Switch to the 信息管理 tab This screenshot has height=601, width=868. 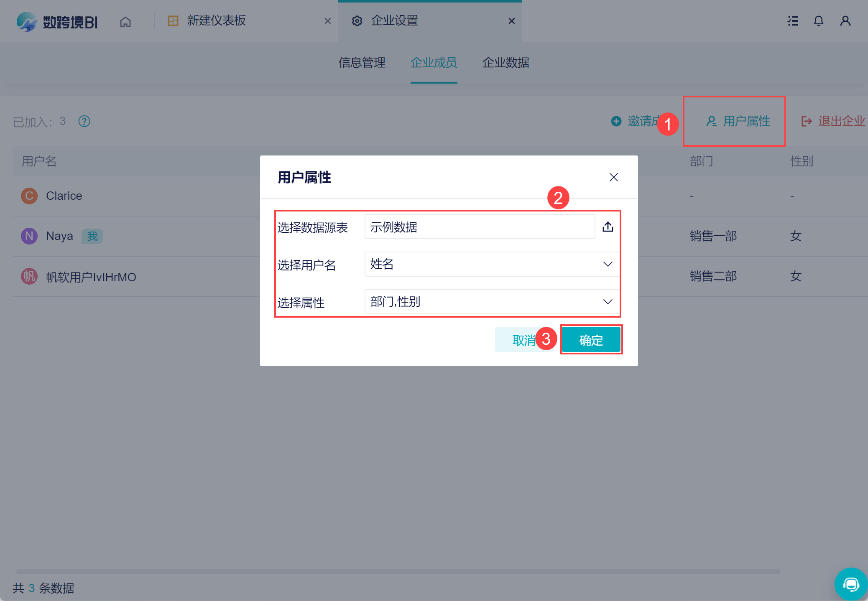click(362, 63)
